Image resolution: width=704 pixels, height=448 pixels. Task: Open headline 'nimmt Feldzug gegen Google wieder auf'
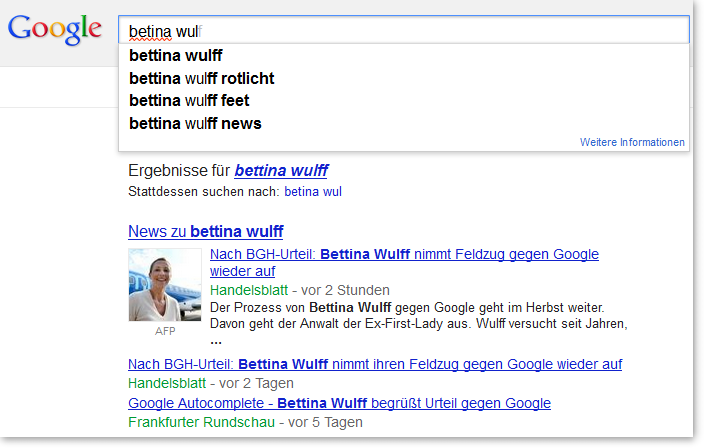[x=404, y=263]
